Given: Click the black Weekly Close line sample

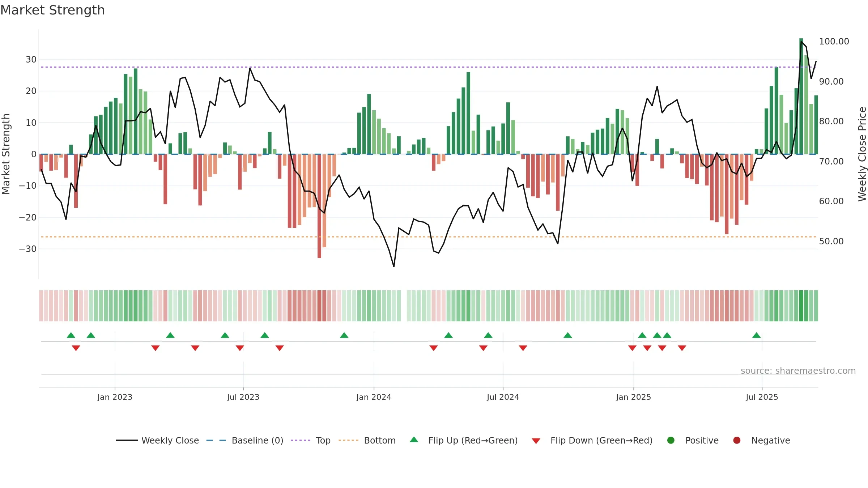Looking at the screenshot, I should [x=127, y=440].
